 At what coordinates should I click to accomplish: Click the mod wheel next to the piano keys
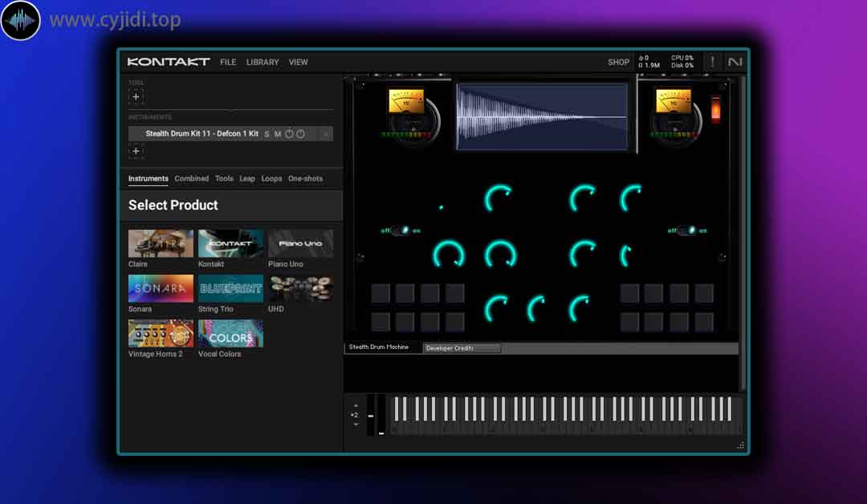(x=381, y=415)
